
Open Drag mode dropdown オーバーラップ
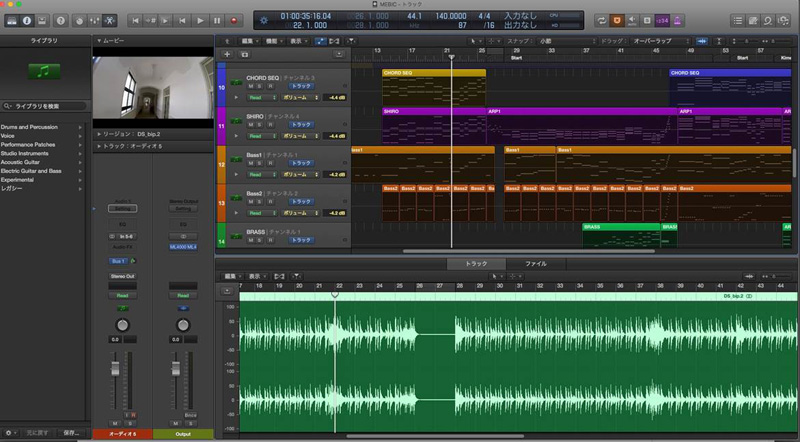[661, 41]
